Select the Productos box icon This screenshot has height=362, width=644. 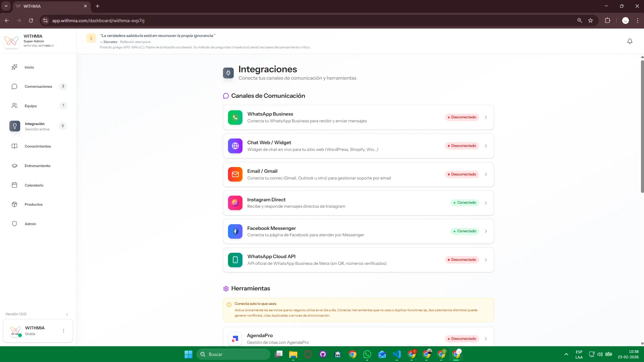click(14, 204)
